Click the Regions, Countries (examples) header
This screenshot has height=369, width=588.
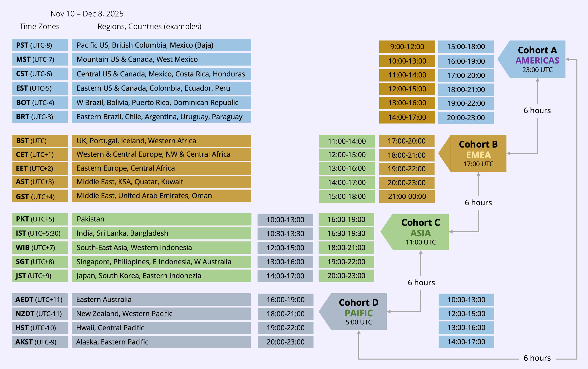pos(149,26)
